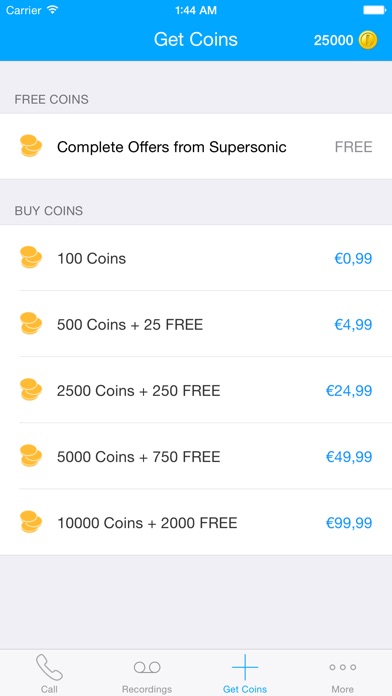Select 5000 Coins + 750 FREE row
The width and height of the screenshot is (392, 696).
[x=196, y=456]
